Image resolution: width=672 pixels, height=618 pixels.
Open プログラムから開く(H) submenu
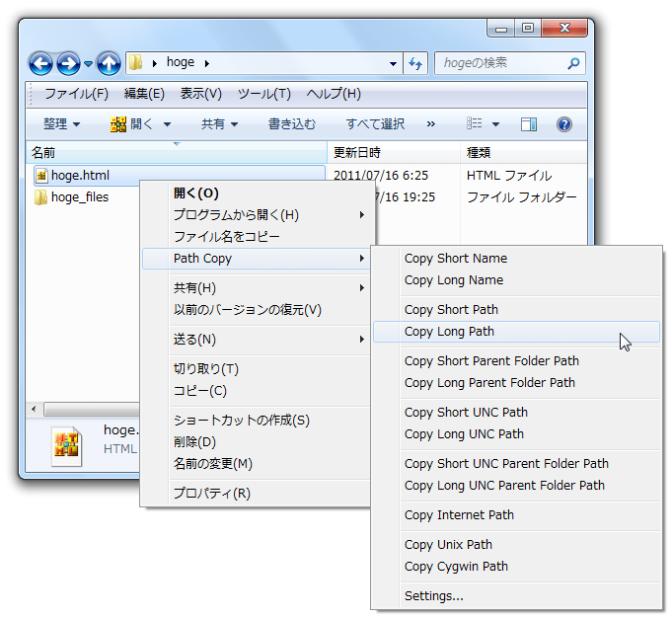[257, 214]
